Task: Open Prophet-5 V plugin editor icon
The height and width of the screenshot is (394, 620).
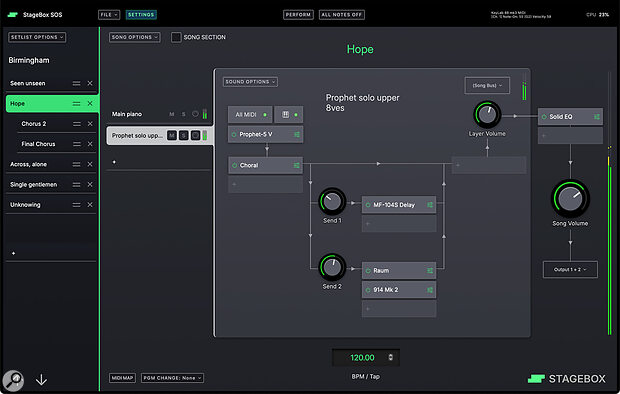Action: [x=297, y=134]
